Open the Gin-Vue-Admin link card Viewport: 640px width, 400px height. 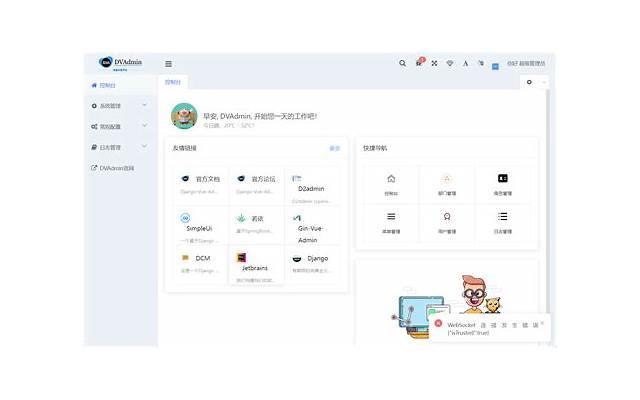click(x=312, y=225)
